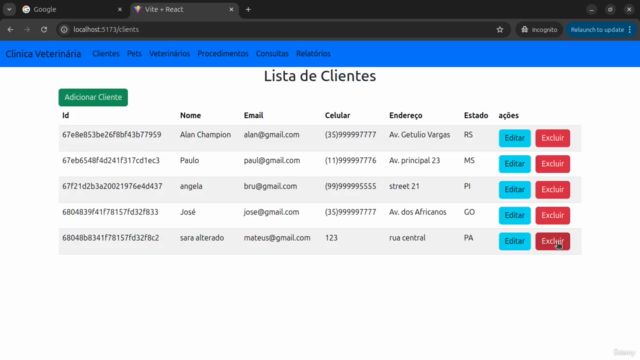Delete the Alan Champion client
The height and width of the screenshot is (360, 640).
click(x=553, y=138)
